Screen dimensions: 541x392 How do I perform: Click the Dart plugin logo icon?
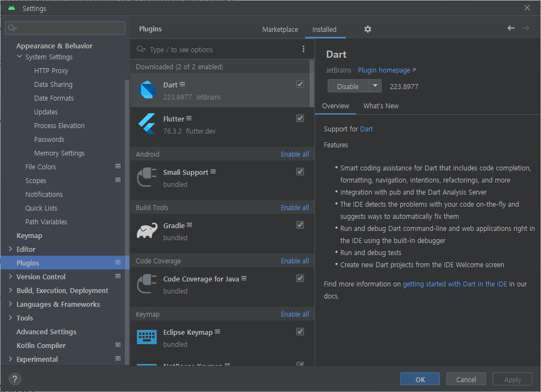pos(147,90)
